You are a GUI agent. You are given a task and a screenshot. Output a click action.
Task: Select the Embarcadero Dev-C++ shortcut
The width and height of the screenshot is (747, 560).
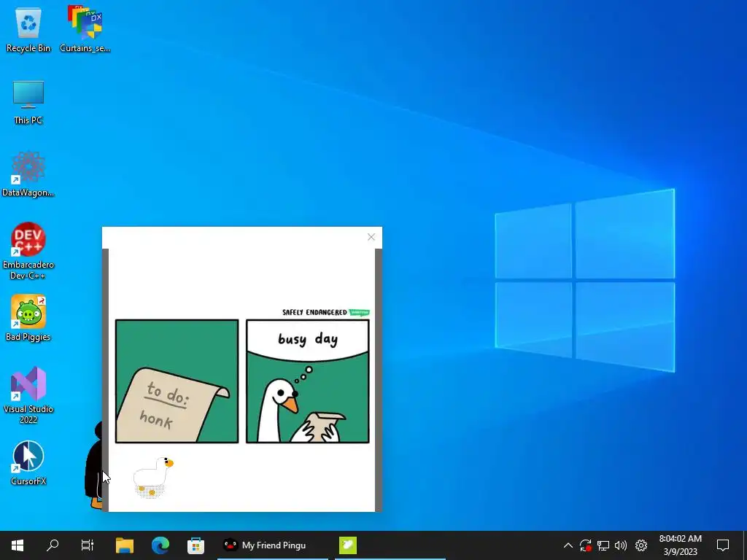click(28, 251)
